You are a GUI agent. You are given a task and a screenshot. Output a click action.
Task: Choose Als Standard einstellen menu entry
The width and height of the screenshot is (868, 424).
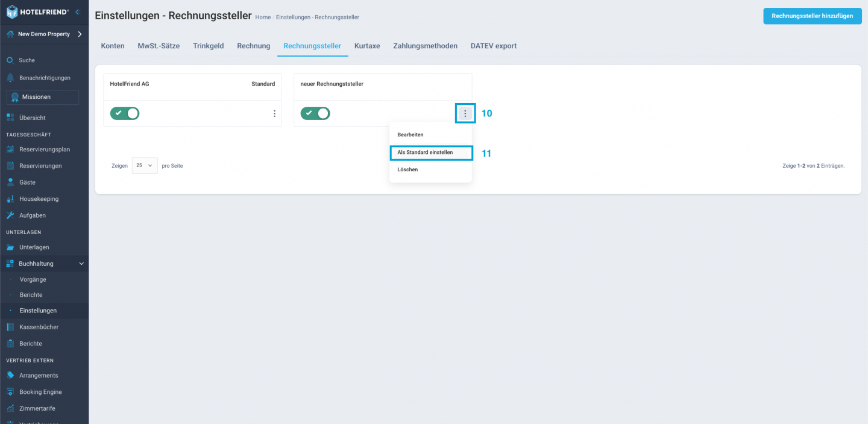[430, 153]
